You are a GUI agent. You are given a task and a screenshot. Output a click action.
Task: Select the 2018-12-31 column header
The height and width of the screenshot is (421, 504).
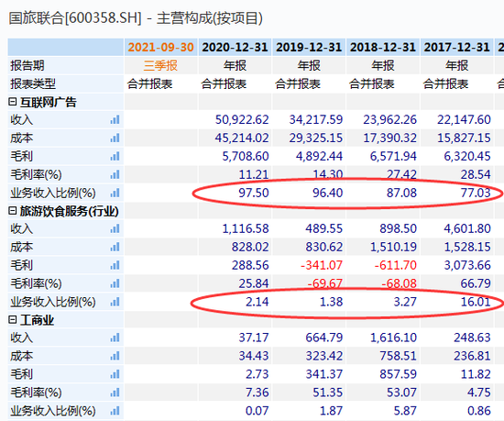(x=383, y=48)
